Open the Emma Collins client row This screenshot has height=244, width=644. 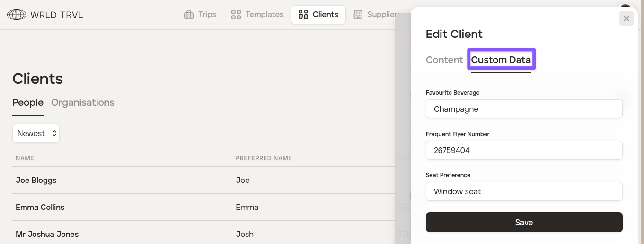click(40, 207)
